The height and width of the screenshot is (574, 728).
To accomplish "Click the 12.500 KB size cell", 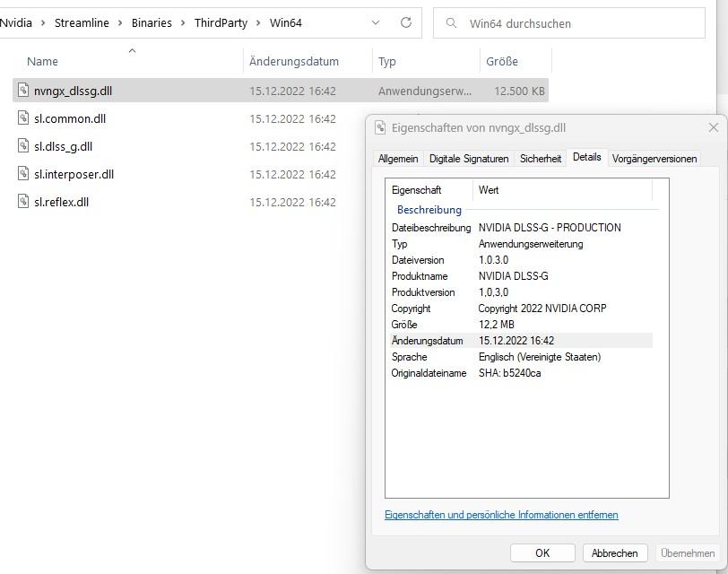I will tap(519, 91).
